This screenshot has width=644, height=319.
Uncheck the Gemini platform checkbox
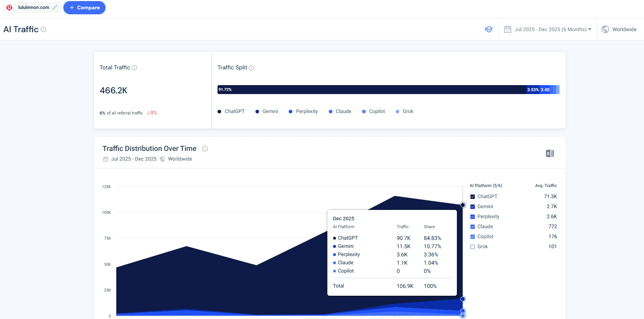(473, 207)
